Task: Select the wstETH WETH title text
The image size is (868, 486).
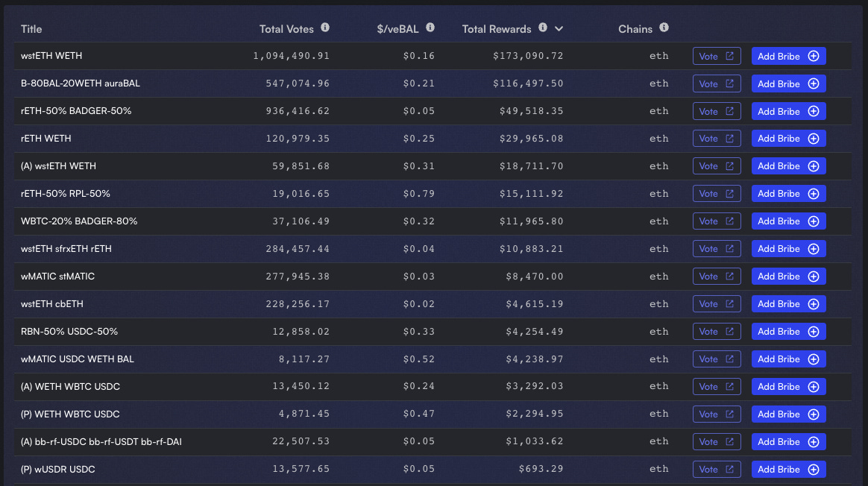Action: coord(51,56)
